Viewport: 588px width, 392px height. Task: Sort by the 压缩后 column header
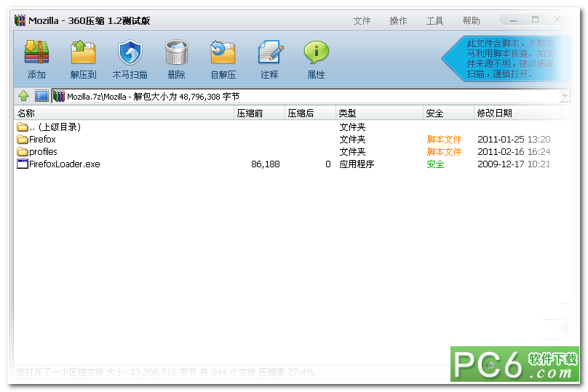point(310,113)
